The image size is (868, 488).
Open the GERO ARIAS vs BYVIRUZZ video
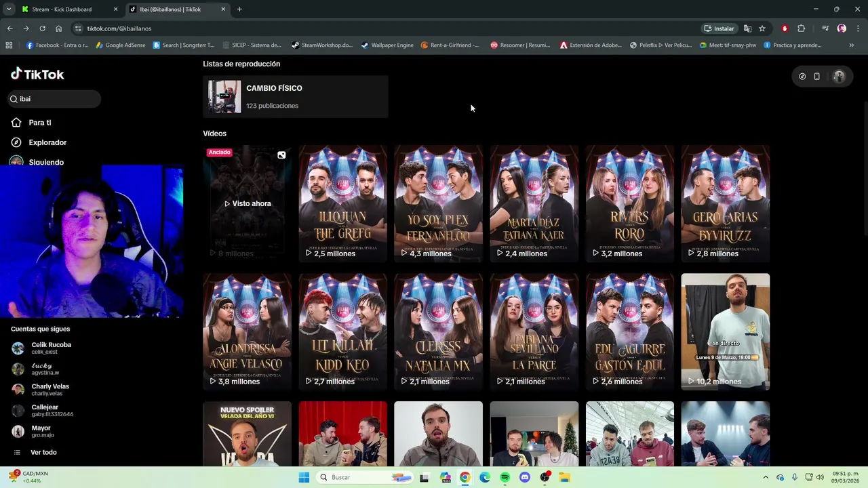pyautogui.click(x=726, y=203)
